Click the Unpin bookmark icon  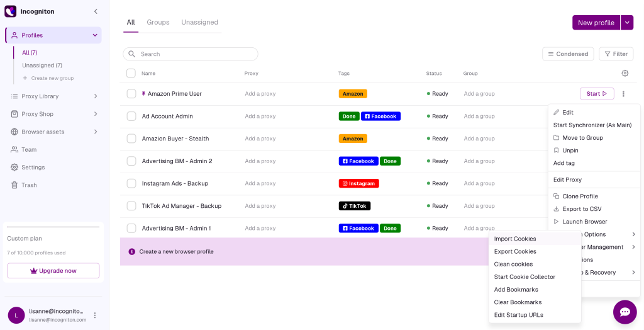coord(557,151)
